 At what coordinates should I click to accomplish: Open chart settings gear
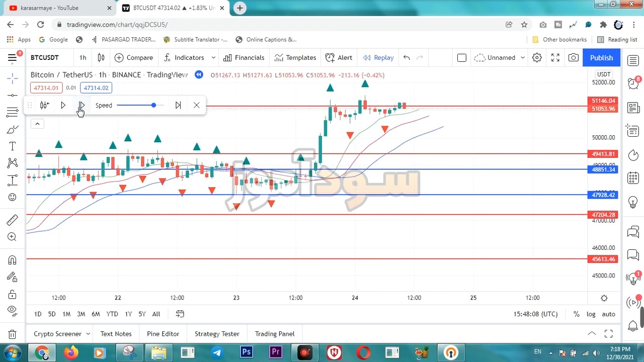[537, 58]
